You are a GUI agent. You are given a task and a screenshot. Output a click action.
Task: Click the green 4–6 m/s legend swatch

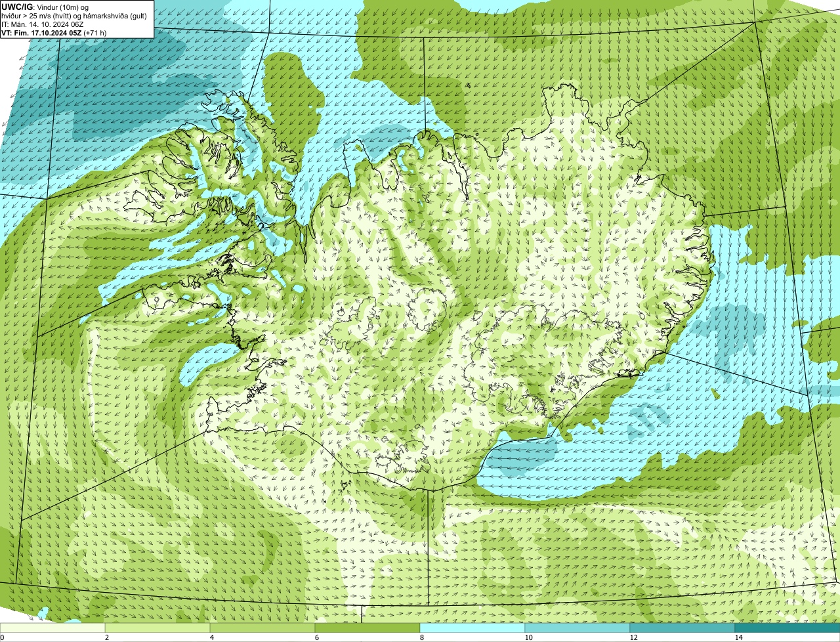click(x=262, y=628)
